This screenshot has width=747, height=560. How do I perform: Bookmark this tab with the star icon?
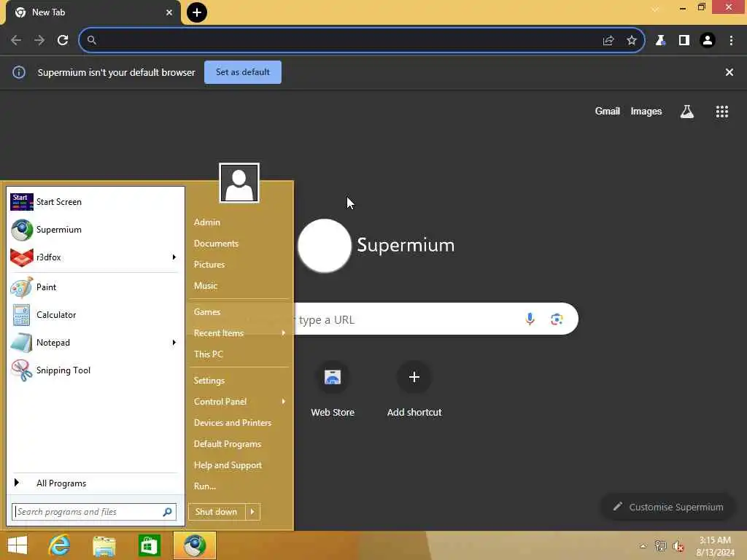pyautogui.click(x=632, y=41)
